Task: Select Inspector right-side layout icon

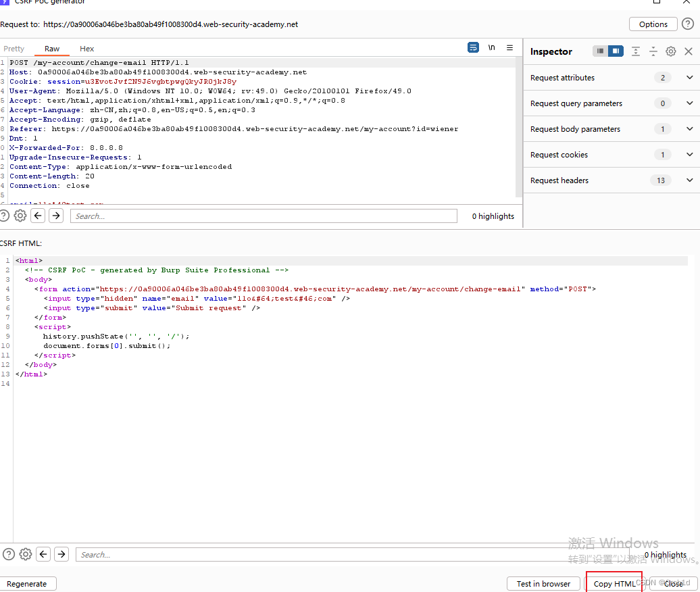Action: click(616, 51)
